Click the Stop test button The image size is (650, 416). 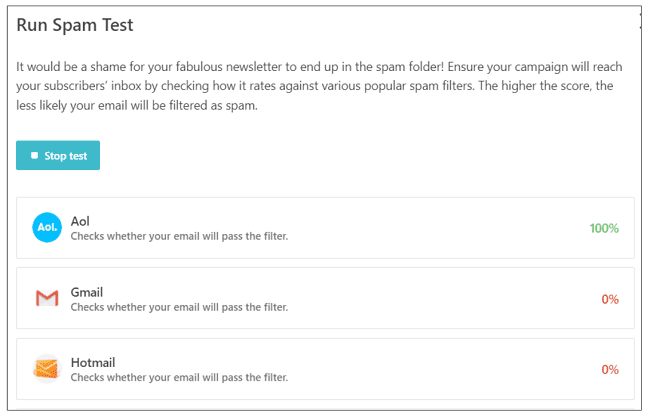pos(58,156)
